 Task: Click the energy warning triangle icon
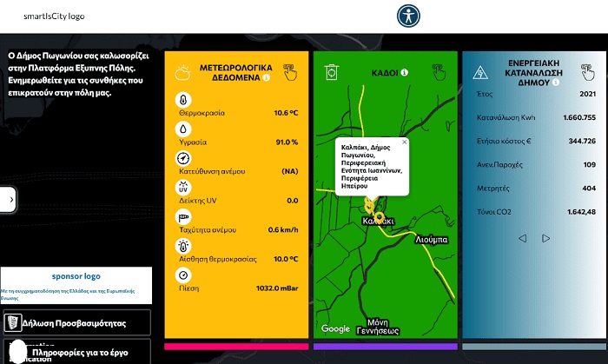click(x=479, y=73)
